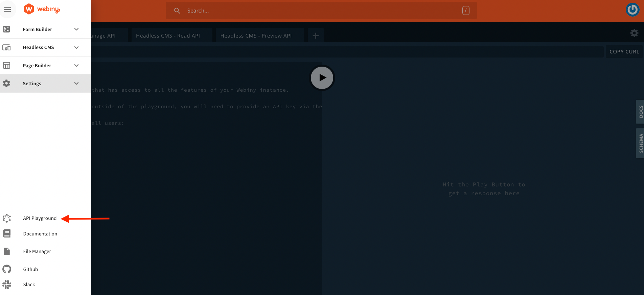Open the Settings menu

pos(45,84)
